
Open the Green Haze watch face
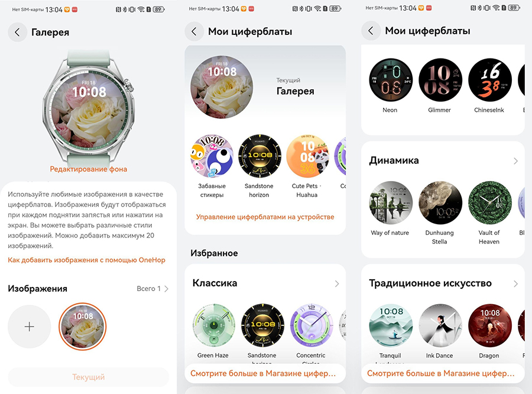213,325
